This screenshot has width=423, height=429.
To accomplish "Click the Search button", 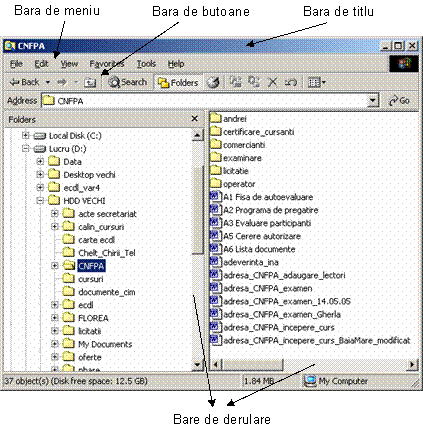I will pos(128,82).
